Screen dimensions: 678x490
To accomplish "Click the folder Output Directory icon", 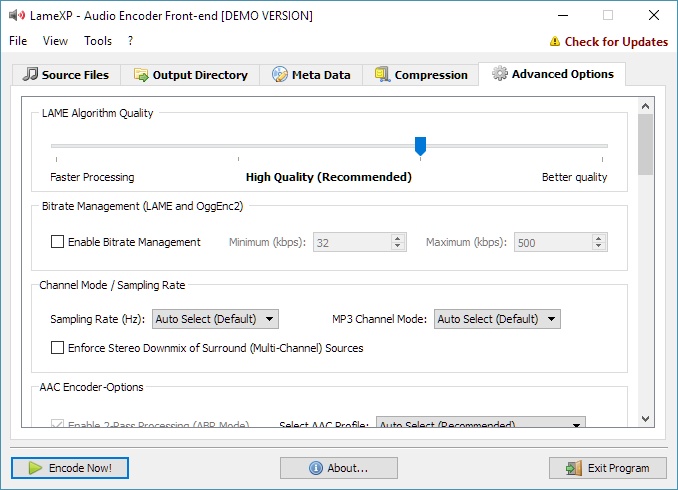I will coord(141,75).
